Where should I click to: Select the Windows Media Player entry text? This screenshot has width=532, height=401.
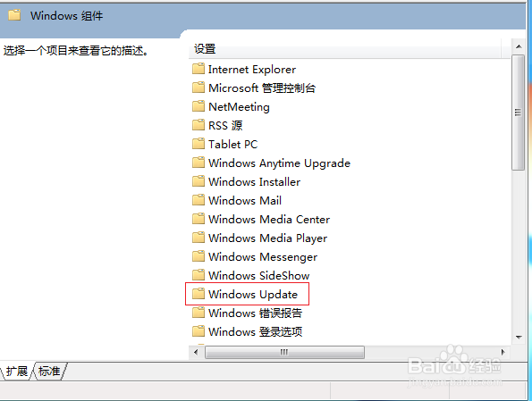coord(267,238)
